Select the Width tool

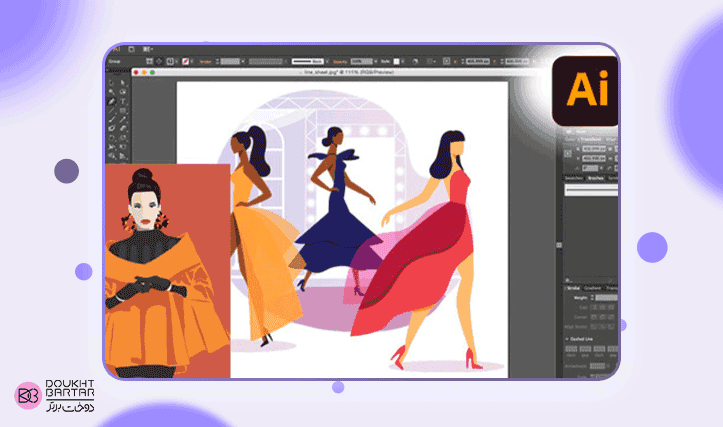pos(112,147)
